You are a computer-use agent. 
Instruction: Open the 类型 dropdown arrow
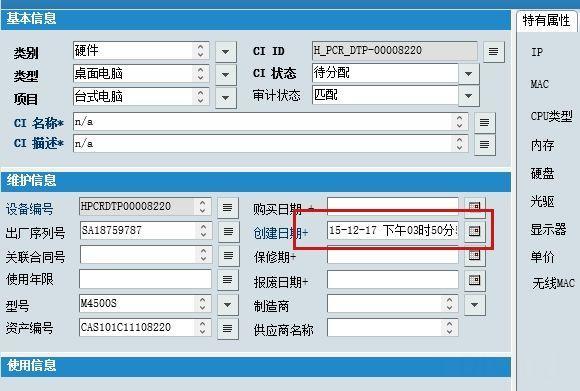(226, 75)
